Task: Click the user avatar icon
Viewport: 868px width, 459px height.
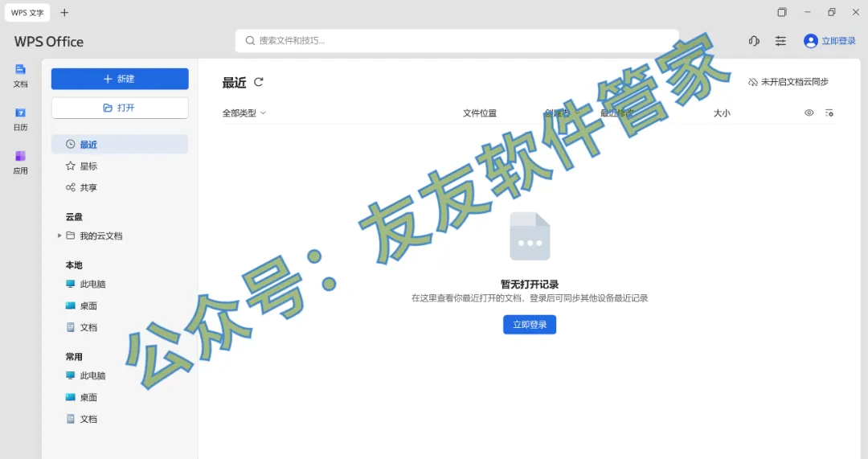Action: click(x=810, y=41)
